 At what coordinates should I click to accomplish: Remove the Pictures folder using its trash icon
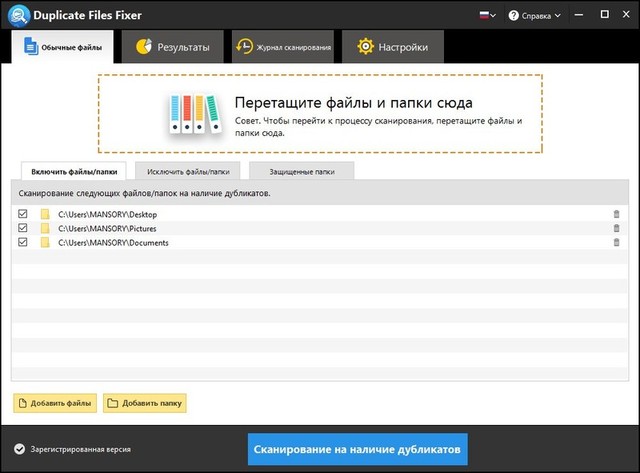[x=616, y=228]
